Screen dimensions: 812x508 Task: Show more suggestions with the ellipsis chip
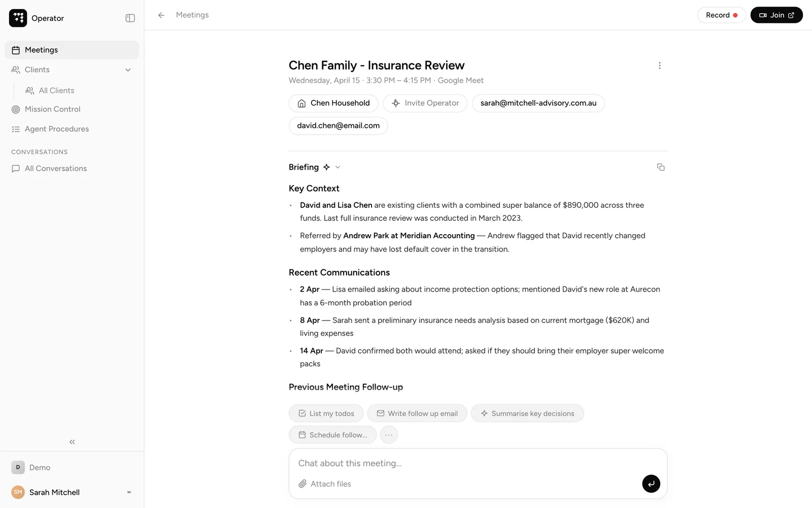click(389, 435)
